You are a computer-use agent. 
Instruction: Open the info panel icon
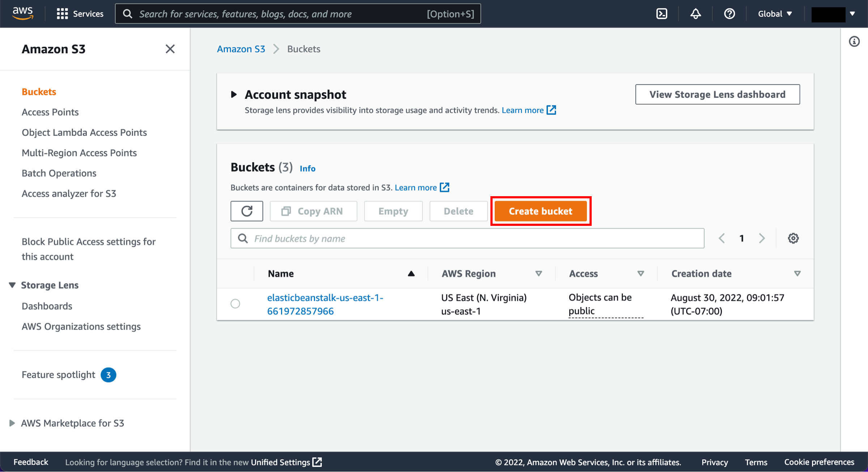pyautogui.click(x=854, y=42)
